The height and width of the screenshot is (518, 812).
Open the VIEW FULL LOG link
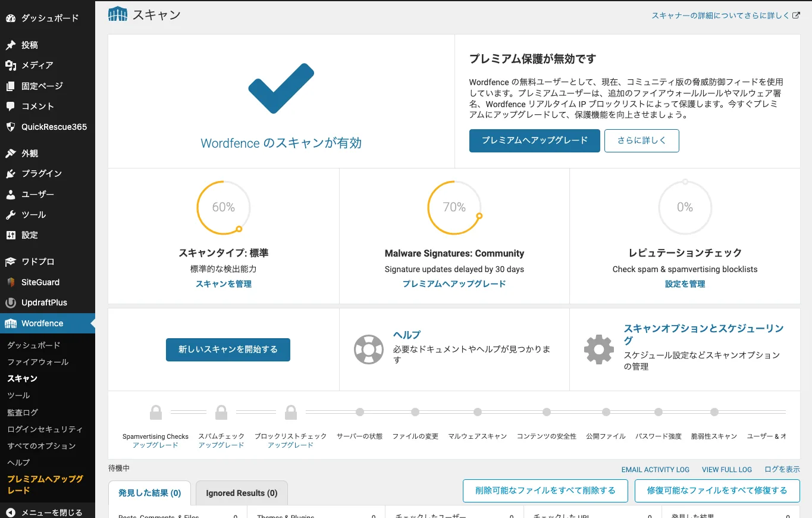click(x=727, y=470)
